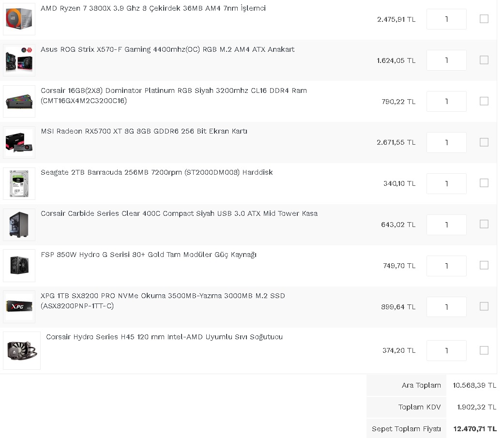Open the MSI Radeon RX5700 XT thumbnail
Screen dimensions: 504x438
19,142
